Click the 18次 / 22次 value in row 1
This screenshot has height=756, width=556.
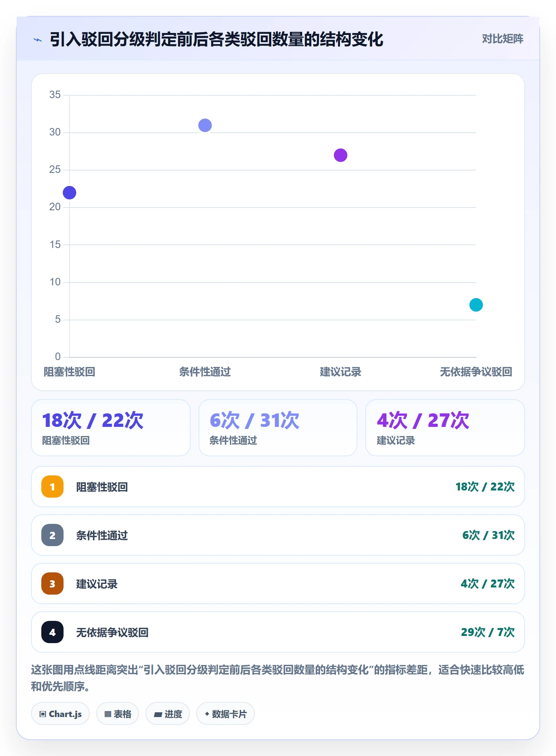(x=485, y=487)
